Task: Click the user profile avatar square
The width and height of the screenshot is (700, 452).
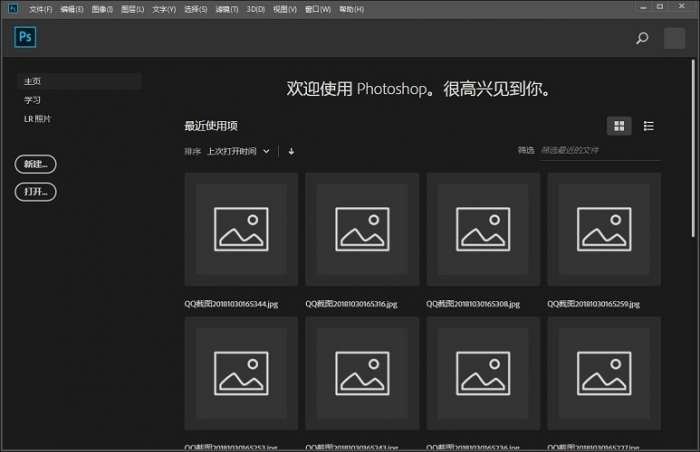Action: click(x=674, y=38)
